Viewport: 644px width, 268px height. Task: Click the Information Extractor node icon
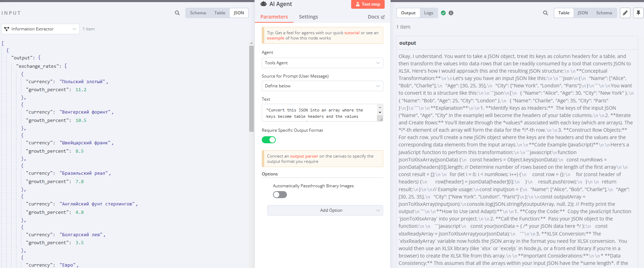[x=7, y=29]
